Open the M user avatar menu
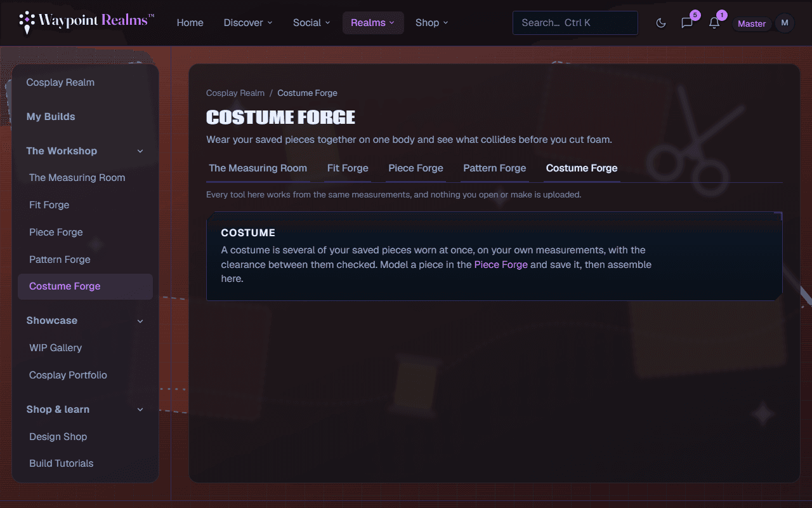812x508 pixels. (785, 23)
